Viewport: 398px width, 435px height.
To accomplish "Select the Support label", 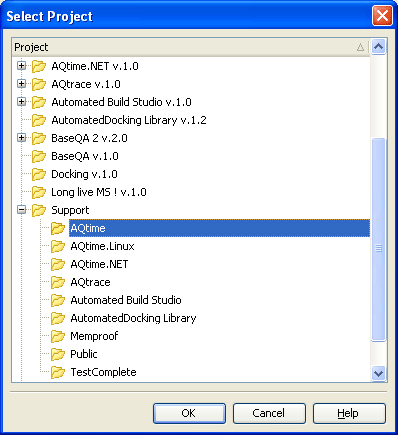I will (70, 210).
